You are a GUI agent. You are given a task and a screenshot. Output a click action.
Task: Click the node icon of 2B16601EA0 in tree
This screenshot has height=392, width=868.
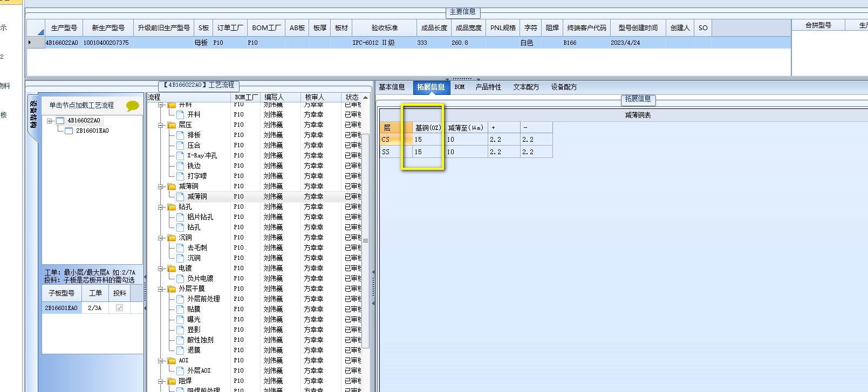click(69, 131)
